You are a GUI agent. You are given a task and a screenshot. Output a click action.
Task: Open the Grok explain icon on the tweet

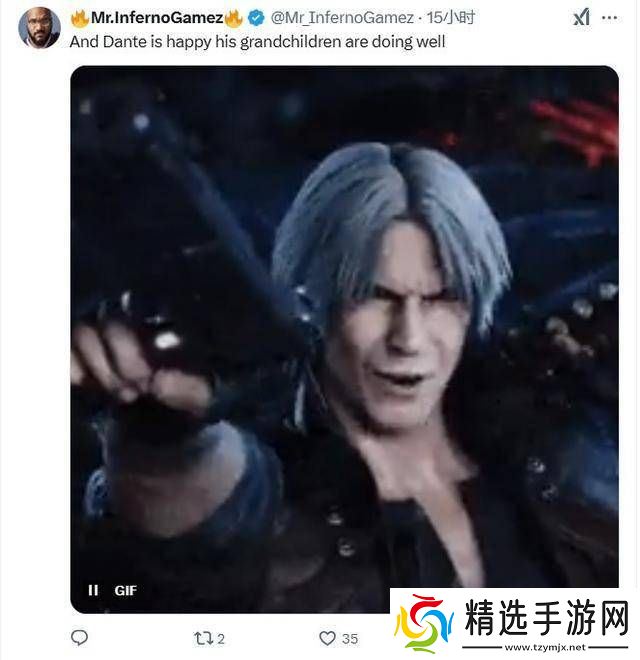(x=581, y=18)
